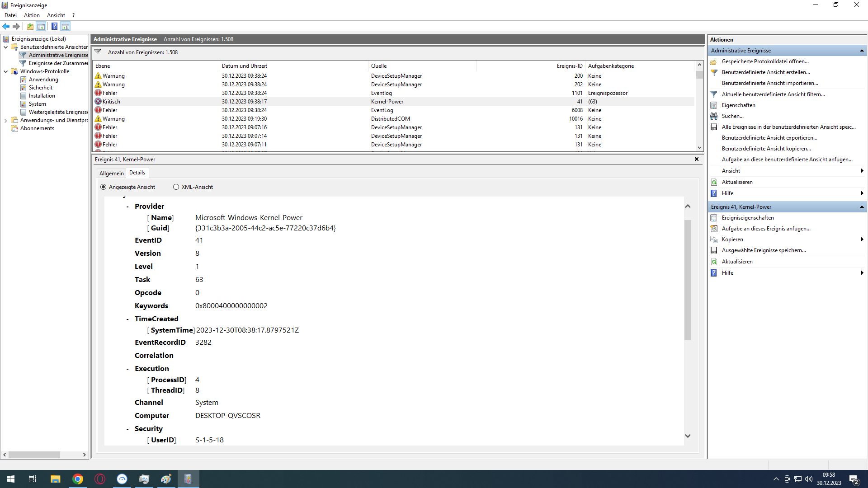Select the Angezeigte Ansicht radio button

pos(104,187)
